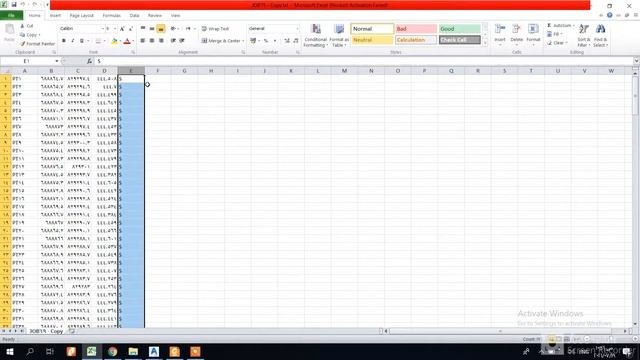Screen dimensions: 640x360
Task: Click the Copy button in Clipboard group
Action: 30,35
